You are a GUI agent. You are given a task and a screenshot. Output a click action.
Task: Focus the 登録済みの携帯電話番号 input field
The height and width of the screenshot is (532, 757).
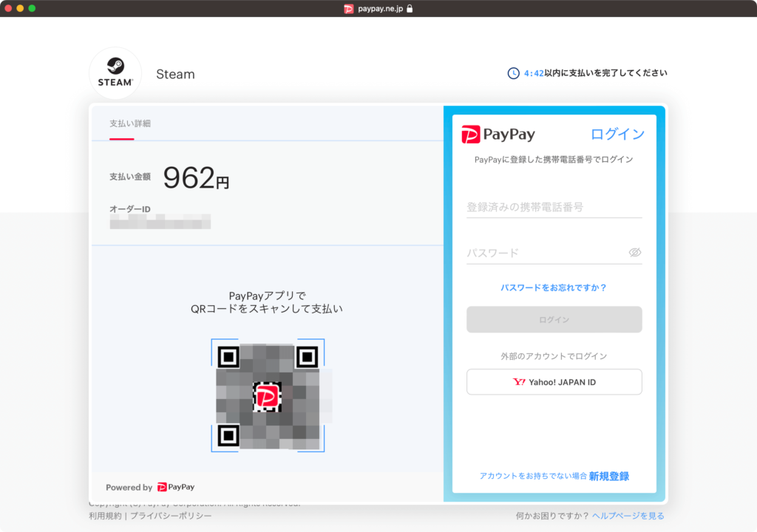pos(554,207)
